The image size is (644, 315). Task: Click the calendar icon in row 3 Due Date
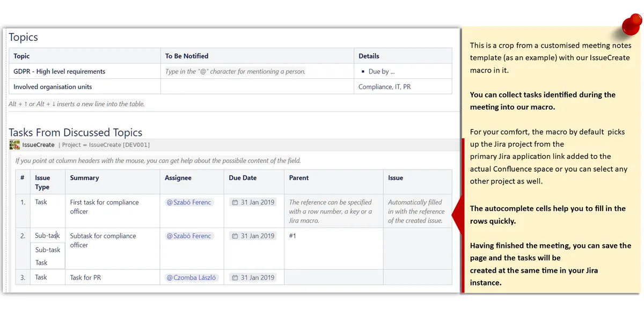[x=235, y=277]
